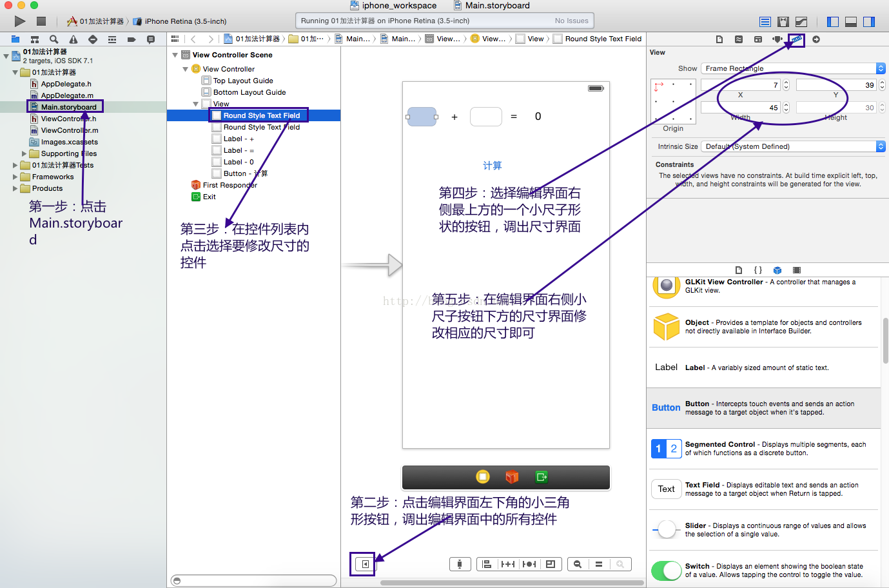Go back in editor history
The image size is (889, 588).
[193, 39]
